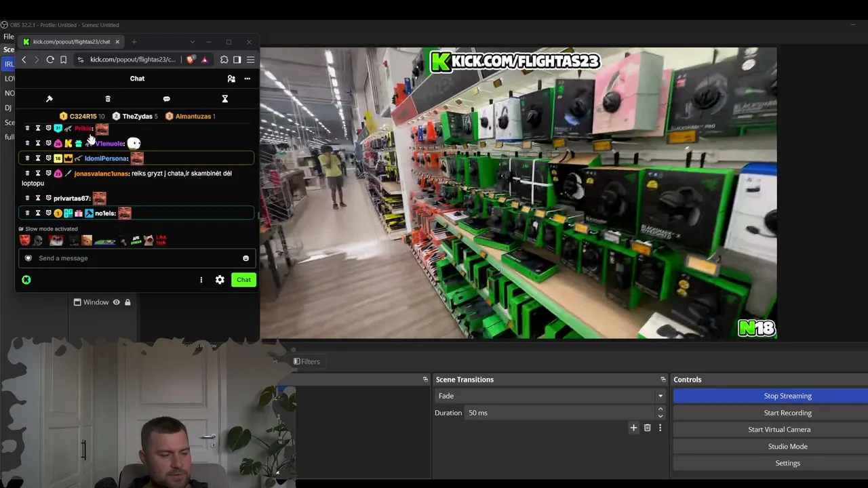Open the chat header three-dot menu
Image resolution: width=868 pixels, height=488 pixels.
click(247, 79)
